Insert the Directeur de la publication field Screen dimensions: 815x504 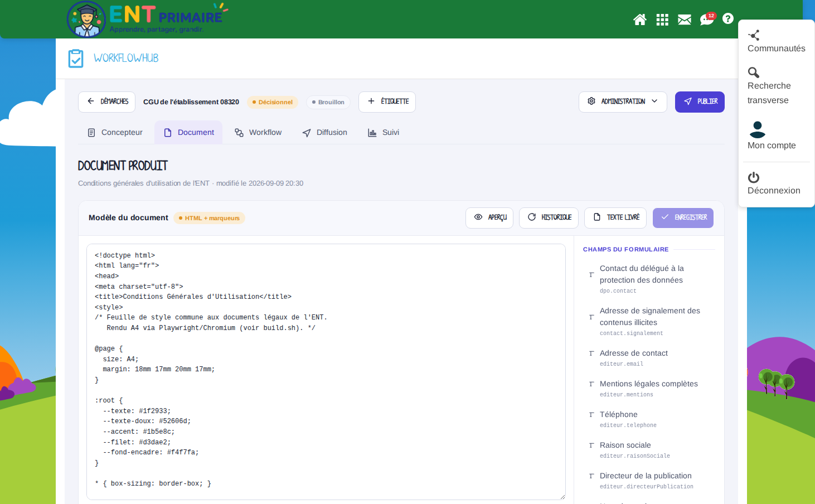click(x=649, y=481)
